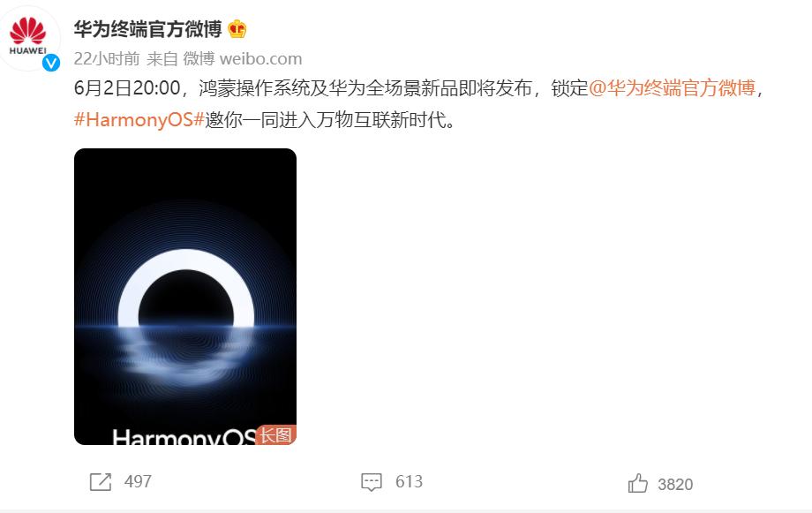The height and width of the screenshot is (513, 812).
Task: Click the @华为终端官方微博 mention
Action: pos(673,88)
